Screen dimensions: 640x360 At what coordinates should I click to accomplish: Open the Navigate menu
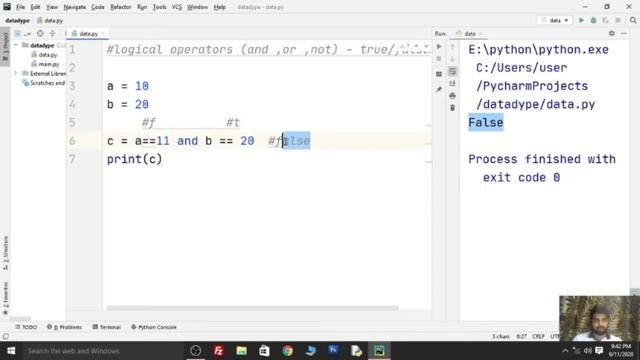click(75, 7)
